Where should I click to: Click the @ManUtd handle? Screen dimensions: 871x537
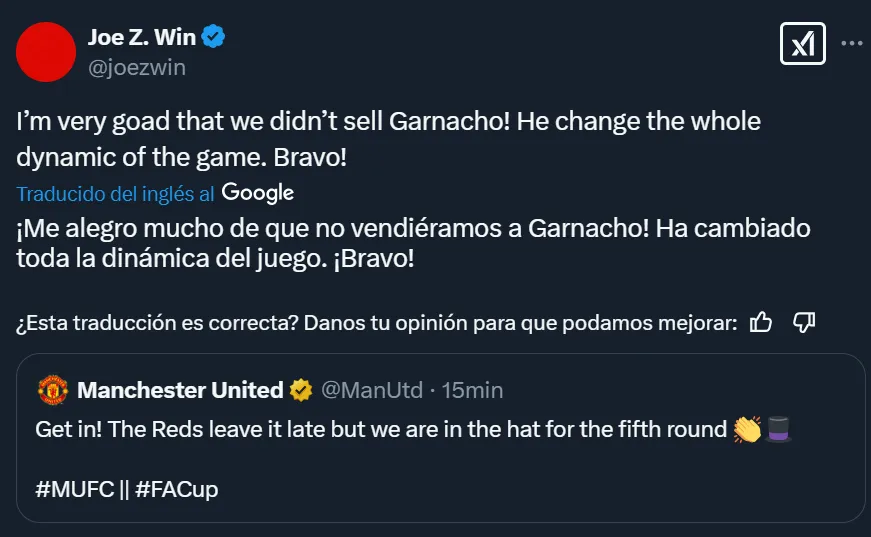[369, 390]
